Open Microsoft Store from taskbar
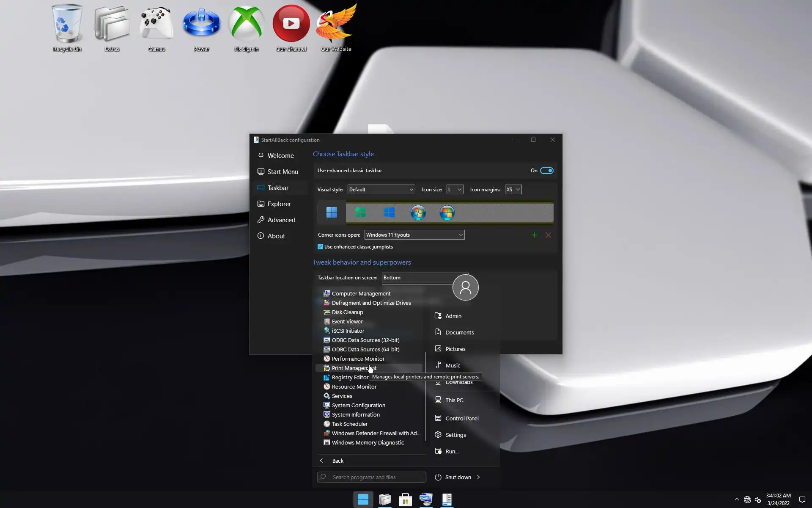 [x=405, y=500]
